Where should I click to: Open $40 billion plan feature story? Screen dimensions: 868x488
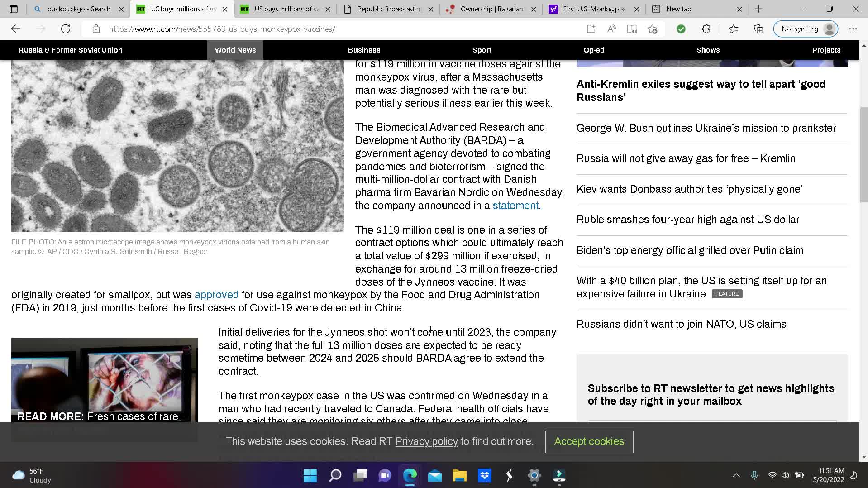pos(701,287)
